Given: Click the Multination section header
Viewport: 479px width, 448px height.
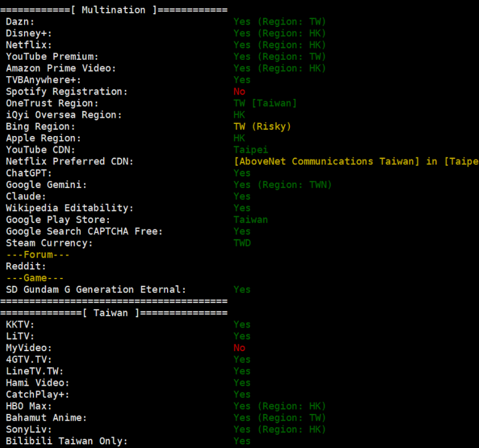Looking at the screenshot, I should pyautogui.click(x=114, y=10).
